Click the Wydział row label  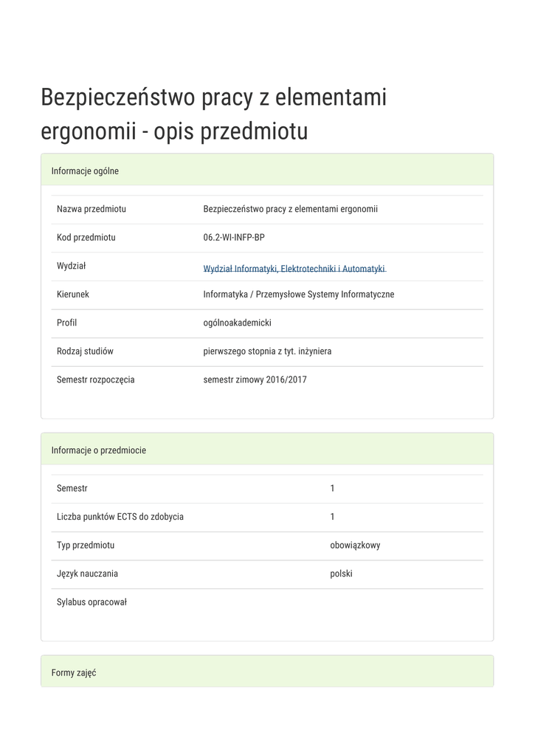[72, 266]
